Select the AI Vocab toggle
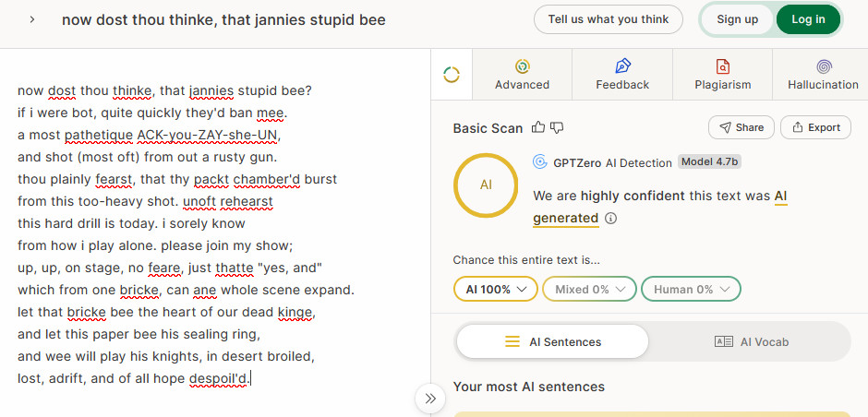Viewport: 868px width, 417px height. point(752,341)
